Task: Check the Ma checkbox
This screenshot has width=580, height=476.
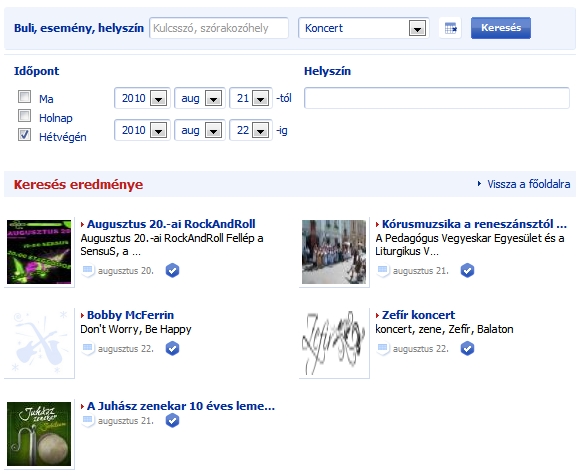Action: (24, 97)
